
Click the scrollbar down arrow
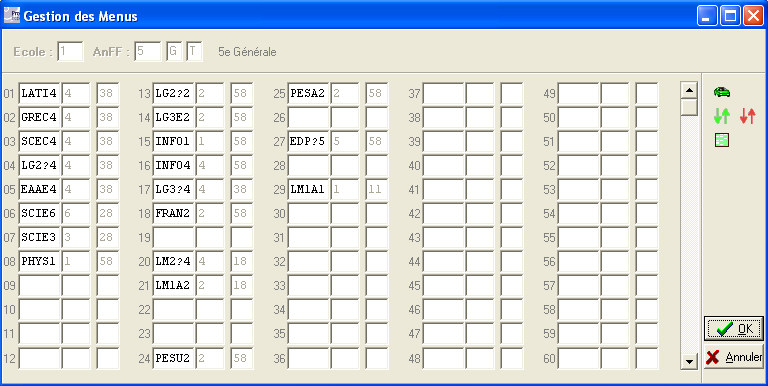tap(690, 362)
